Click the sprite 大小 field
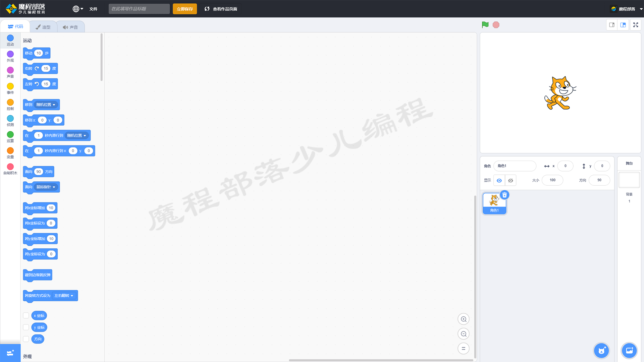 (552, 180)
